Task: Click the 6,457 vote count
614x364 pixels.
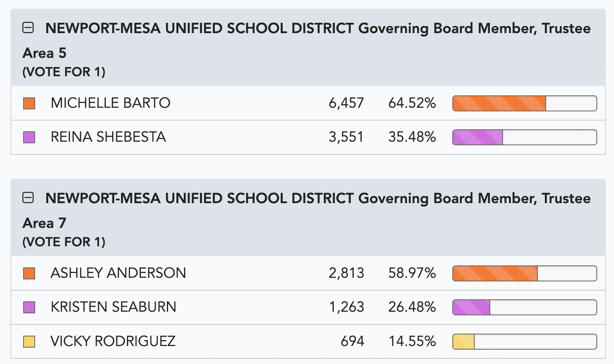Action: tap(346, 103)
